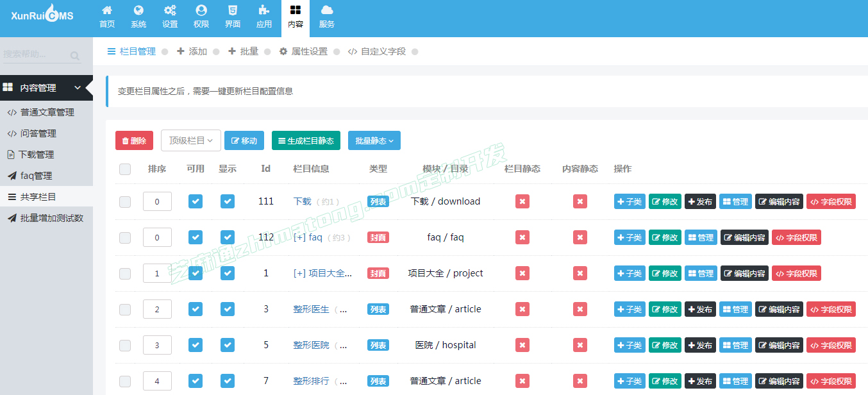Click the 权限 user icon
This screenshot has height=395, width=868.
pyautogui.click(x=201, y=11)
